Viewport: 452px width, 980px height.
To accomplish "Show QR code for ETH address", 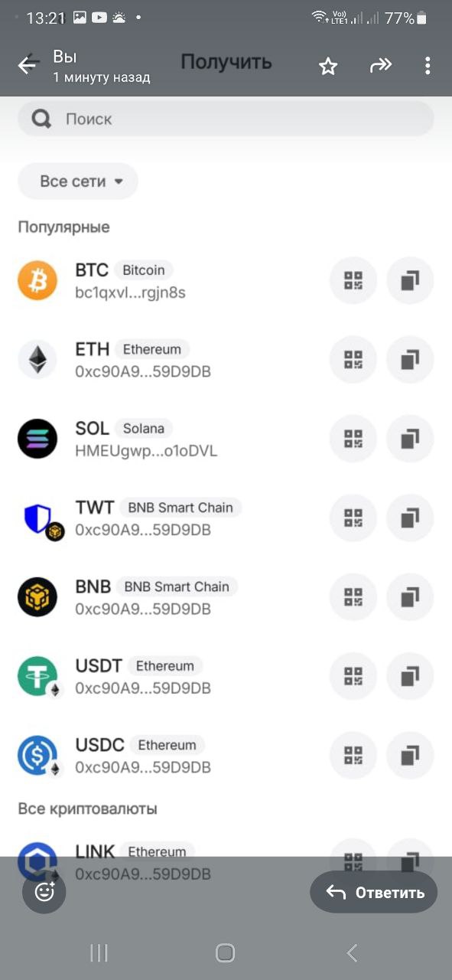I will pyautogui.click(x=353, y=360).
